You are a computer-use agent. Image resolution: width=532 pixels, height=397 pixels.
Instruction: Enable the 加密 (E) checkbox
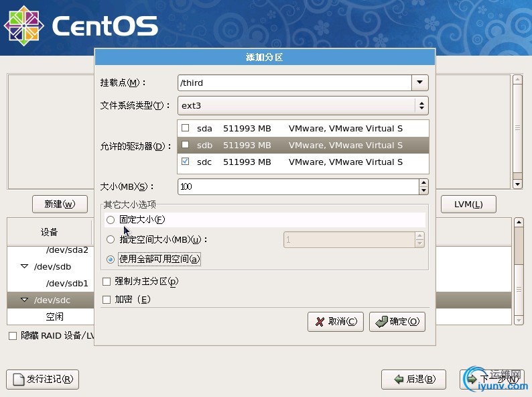pyautogui.click(x=107, y=300)
